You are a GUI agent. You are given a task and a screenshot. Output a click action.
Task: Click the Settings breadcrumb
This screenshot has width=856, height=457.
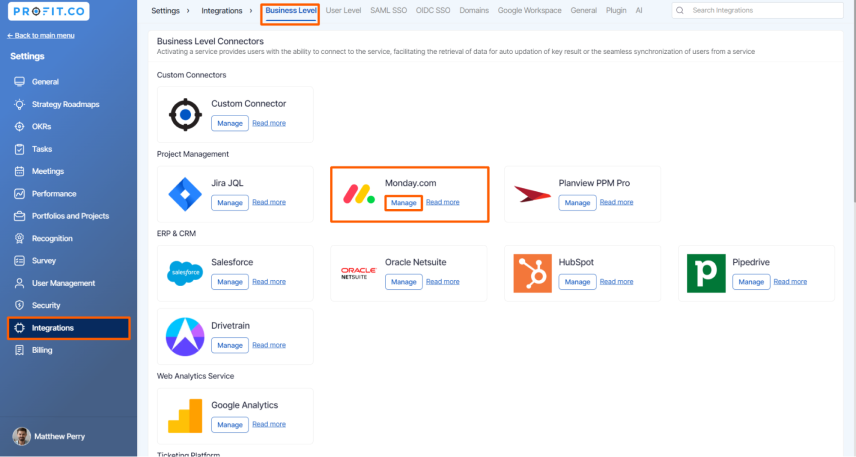(165, 10)
